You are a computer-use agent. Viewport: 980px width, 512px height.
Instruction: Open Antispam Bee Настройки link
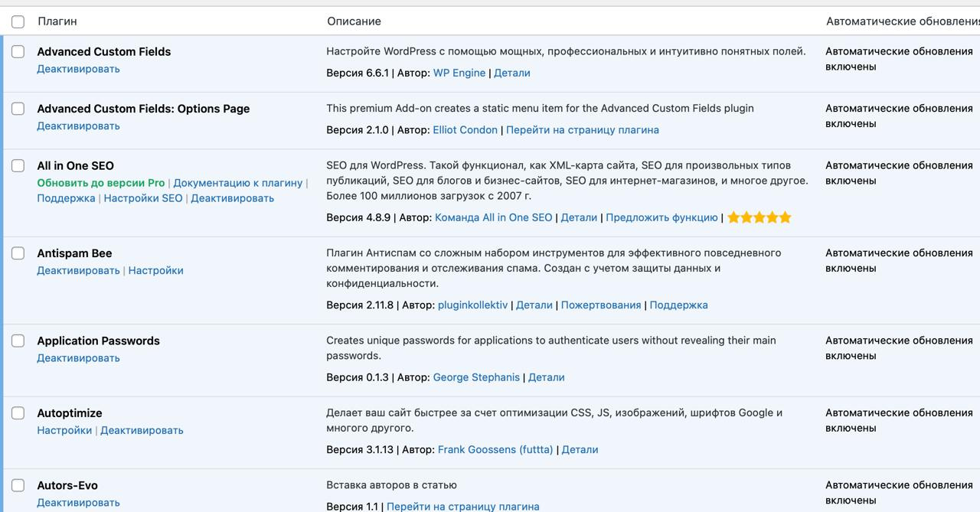(155, 270)
